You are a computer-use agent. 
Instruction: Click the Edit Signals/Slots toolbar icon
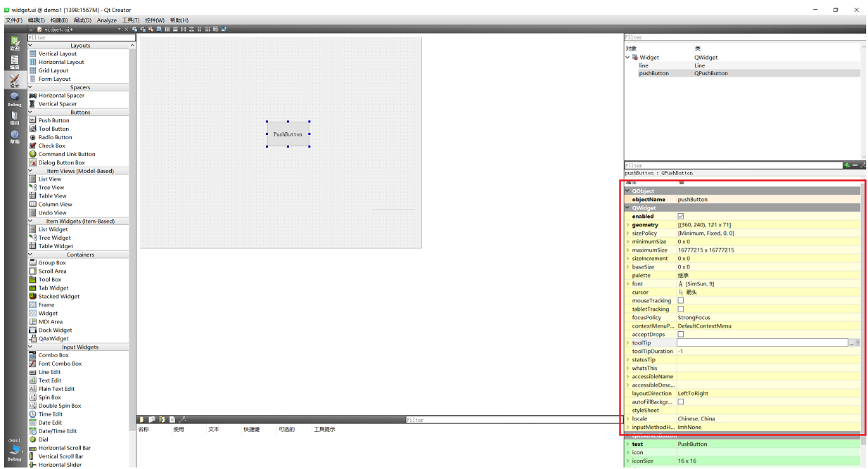pyautogui.click(x=143, y=29)
